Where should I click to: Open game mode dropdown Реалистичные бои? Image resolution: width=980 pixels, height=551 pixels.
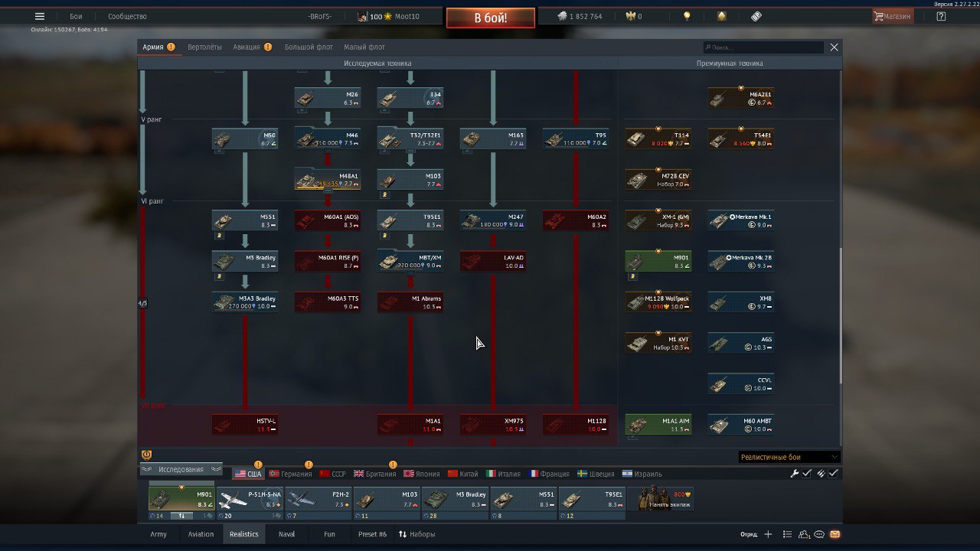[x=789, y=457]
